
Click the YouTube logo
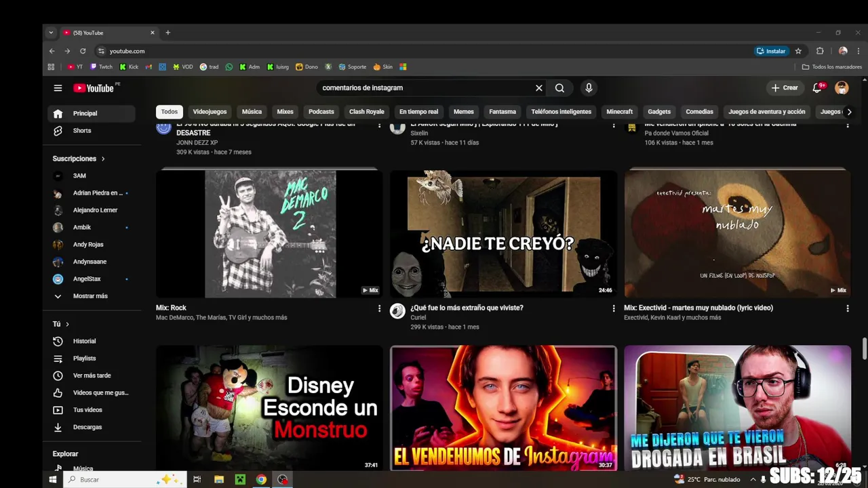[x=94, y=88]
